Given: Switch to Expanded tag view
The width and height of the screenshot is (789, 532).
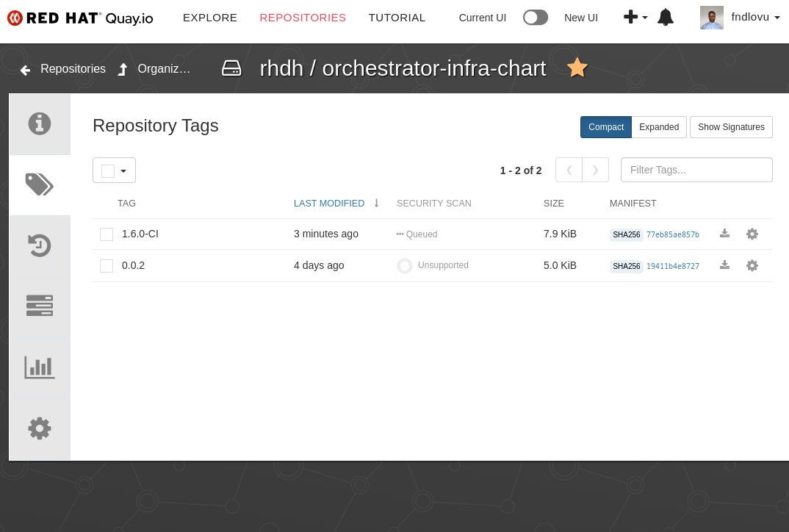Looking at the screenshot, I should pyautogui.click(x=659, y=127).
